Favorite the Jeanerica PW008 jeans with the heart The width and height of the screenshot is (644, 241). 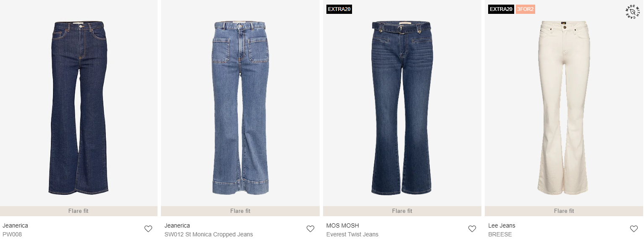tap(148, 229)
